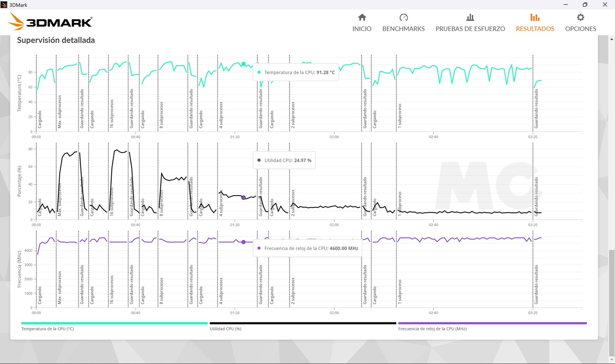Viewport: 615px width, 364px height.
Task: Click the green temperature data point marker
Action: (243, 64)
